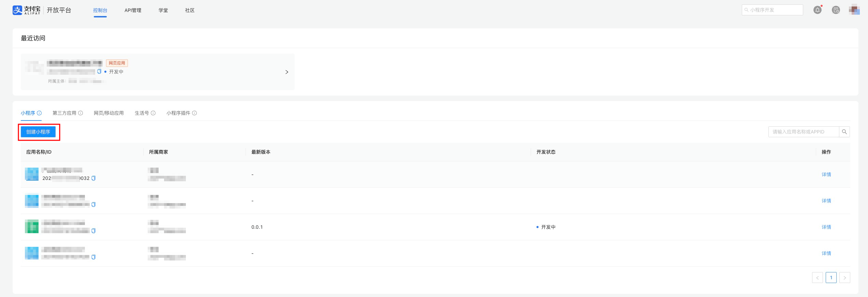
Task: Show the info tooltip beside 小程序插件
Action: pos(194,113)
